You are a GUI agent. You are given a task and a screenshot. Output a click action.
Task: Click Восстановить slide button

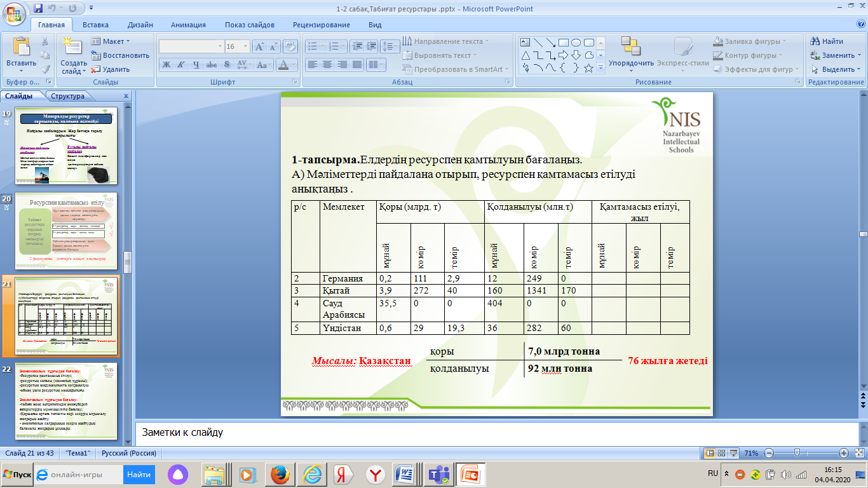click(x=120, y=55)
